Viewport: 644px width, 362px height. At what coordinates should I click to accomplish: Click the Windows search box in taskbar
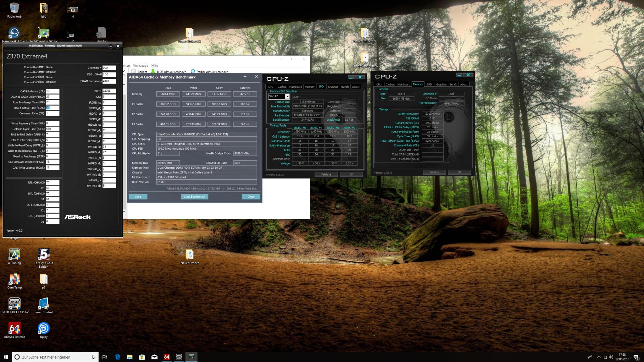[55, 357]
